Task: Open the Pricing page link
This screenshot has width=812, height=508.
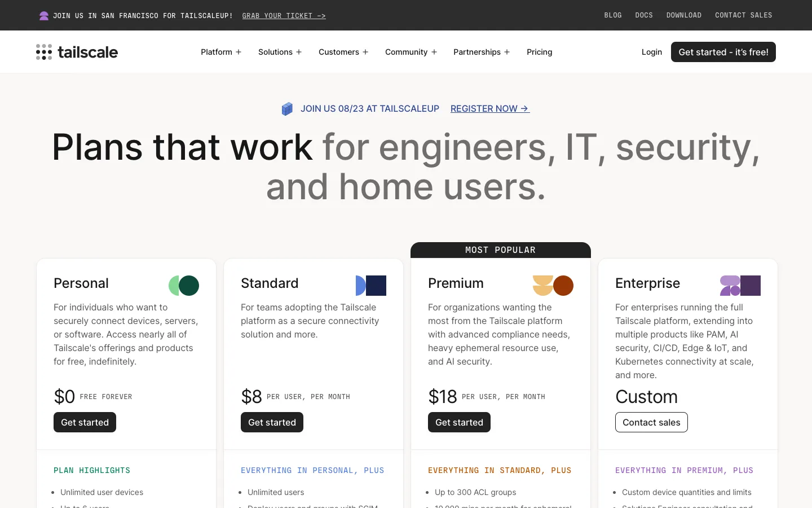Action: pyautogui.click(x=540, y=52)
